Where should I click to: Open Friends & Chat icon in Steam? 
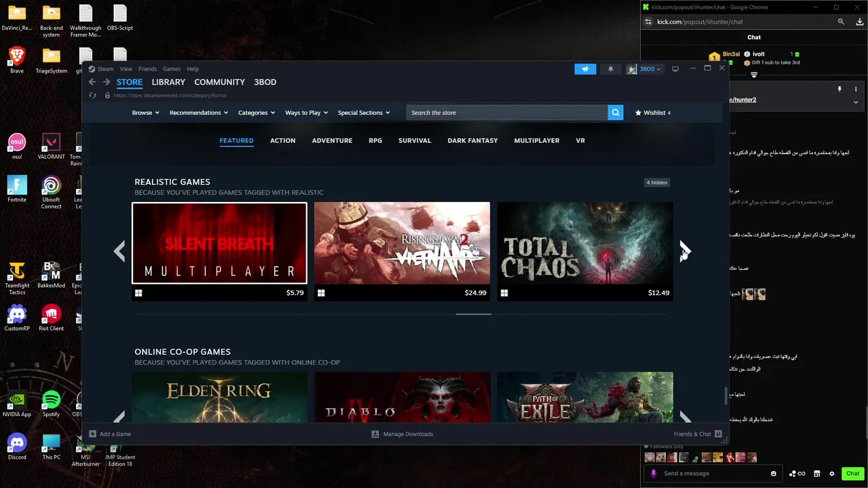point(718,434)
